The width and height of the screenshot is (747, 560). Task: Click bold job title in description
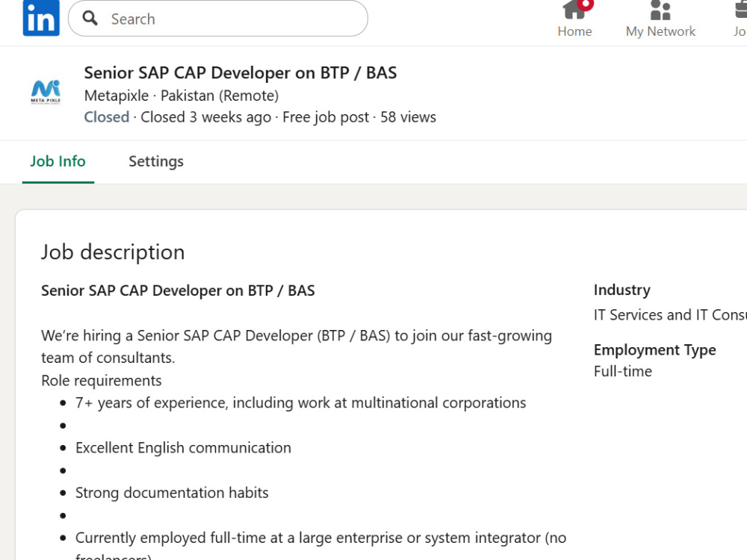178,290
